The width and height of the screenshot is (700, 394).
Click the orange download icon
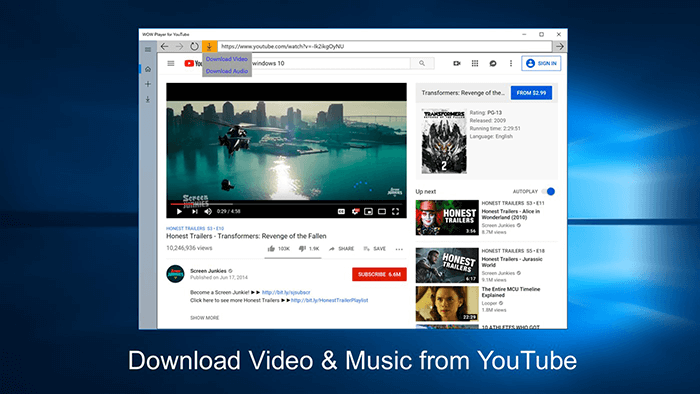click(x=209, y=46)
